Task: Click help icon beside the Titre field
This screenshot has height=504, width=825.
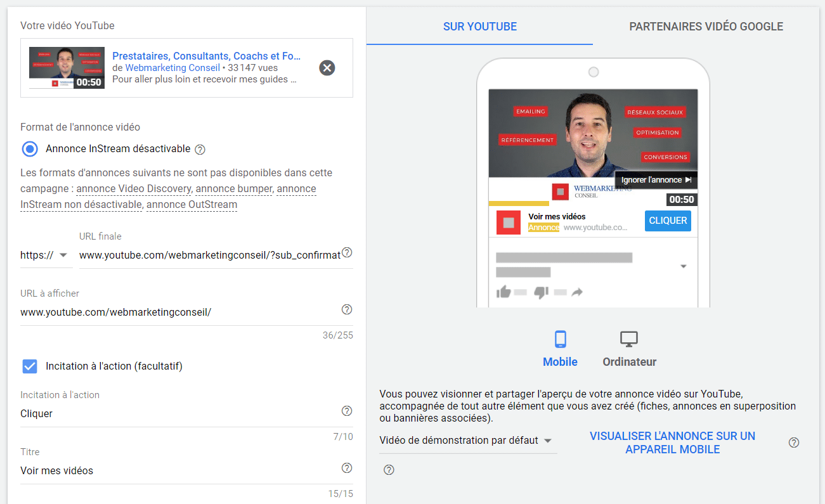Action: 347,468
